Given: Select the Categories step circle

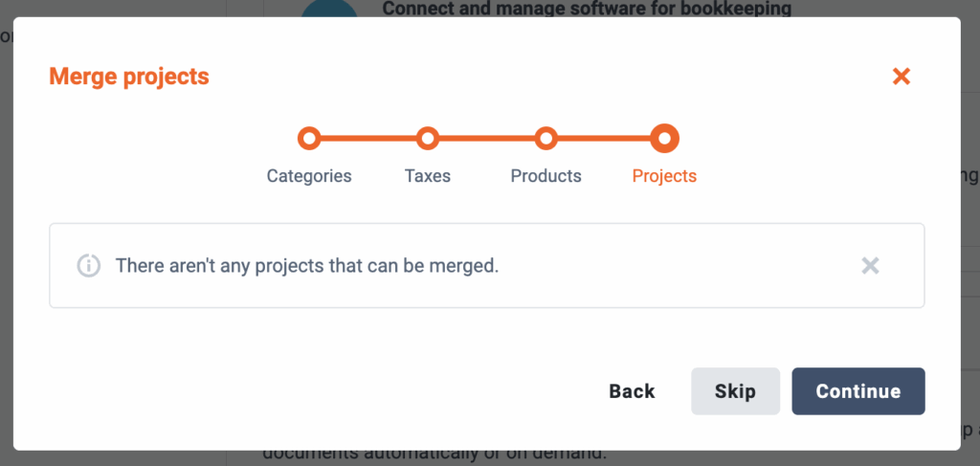Looking at the screenshot, I should pos(309,138).
